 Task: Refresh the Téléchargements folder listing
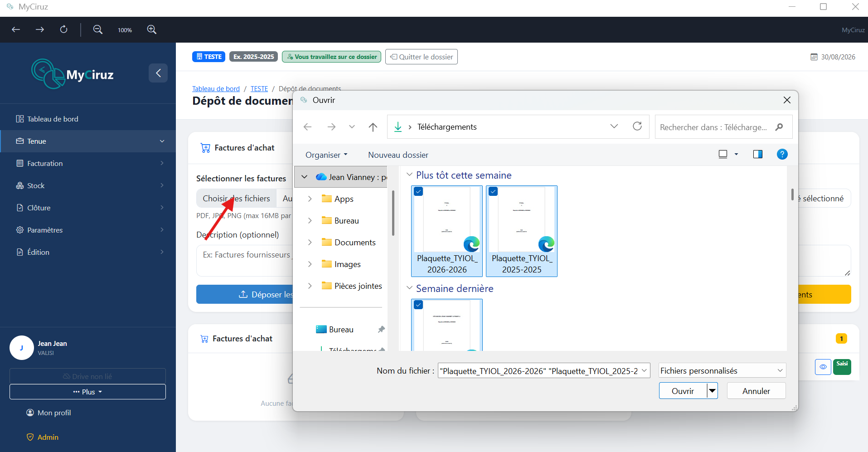pos(637,126)
